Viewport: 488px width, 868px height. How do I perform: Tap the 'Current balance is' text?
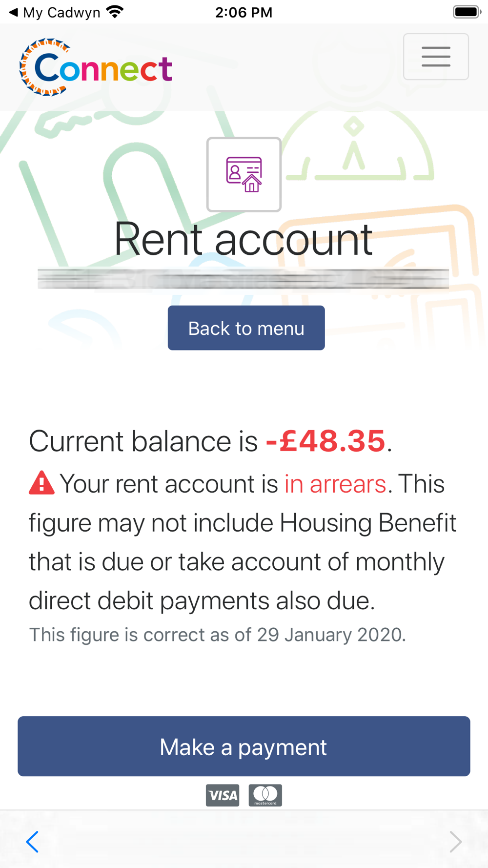143,441
